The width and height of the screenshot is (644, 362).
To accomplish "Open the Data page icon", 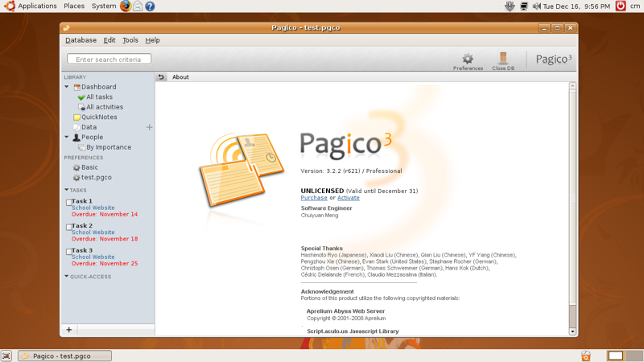I will coord(76,127).
